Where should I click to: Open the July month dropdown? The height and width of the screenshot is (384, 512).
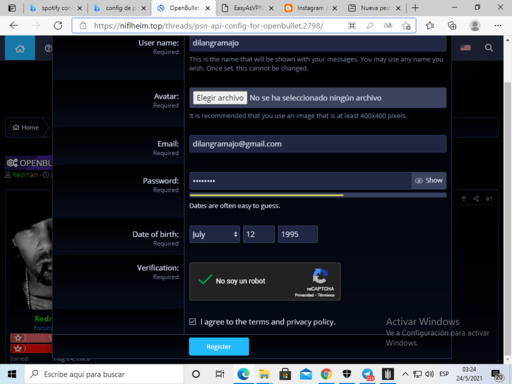[214, 234]
